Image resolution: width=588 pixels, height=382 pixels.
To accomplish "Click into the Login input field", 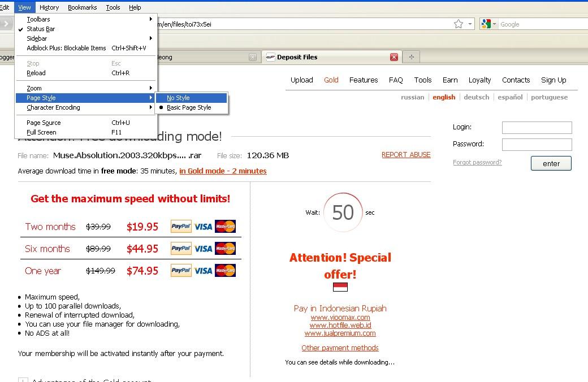I will click(537, 128).
